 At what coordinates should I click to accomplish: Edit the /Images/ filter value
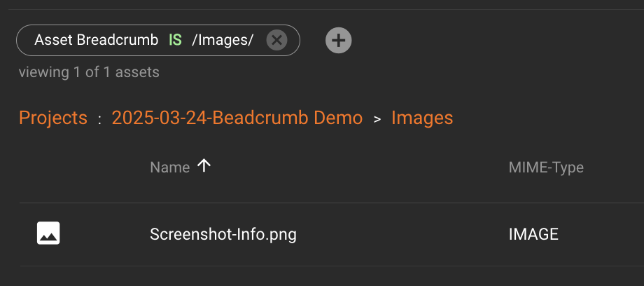click(x=223, y=40)
